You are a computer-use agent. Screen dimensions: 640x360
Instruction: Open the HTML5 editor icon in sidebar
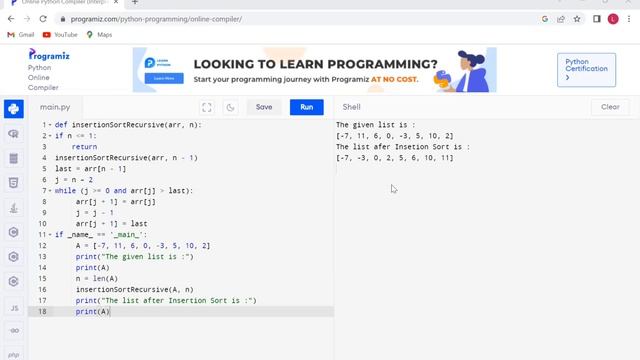13,183
